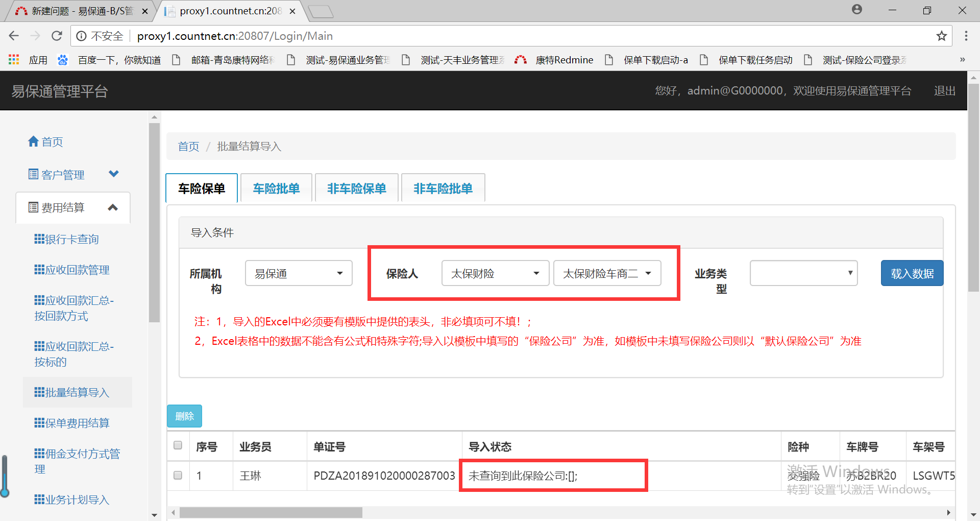Switch to the 非车险保单 tab
This screenshot has width=980, height=521.
356,188
